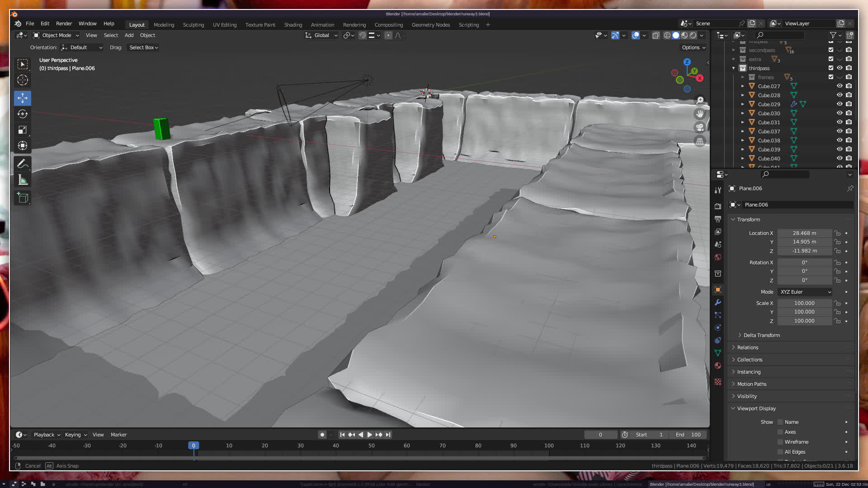This screenshot has height=488, width=868.
Task: Toggle camera view in viewport
Action: 700,127
